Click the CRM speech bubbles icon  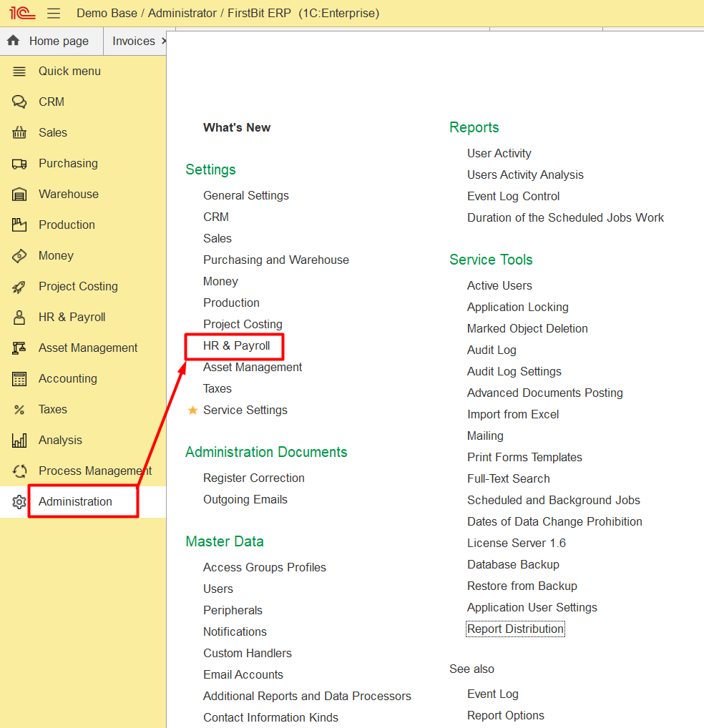[19, 102]
